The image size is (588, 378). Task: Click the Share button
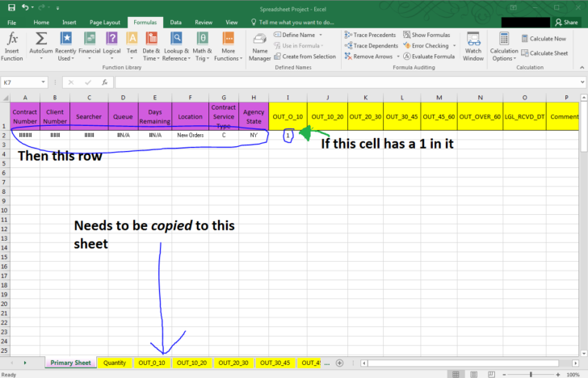pyautogui.click(x=567, y=23)
